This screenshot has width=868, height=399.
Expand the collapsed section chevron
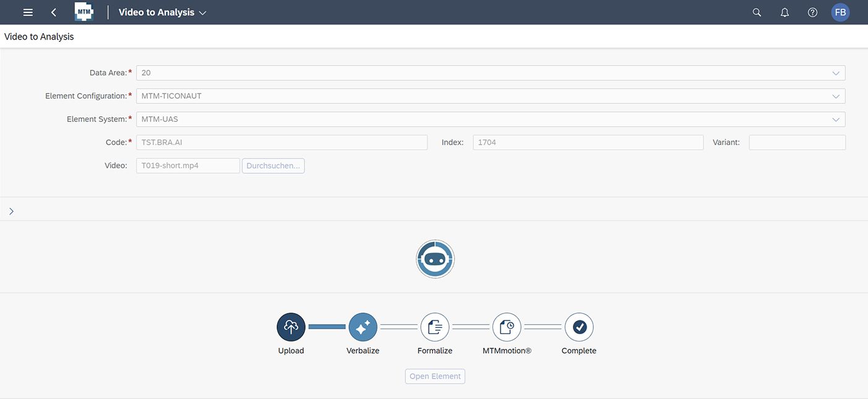pos(11,211)
